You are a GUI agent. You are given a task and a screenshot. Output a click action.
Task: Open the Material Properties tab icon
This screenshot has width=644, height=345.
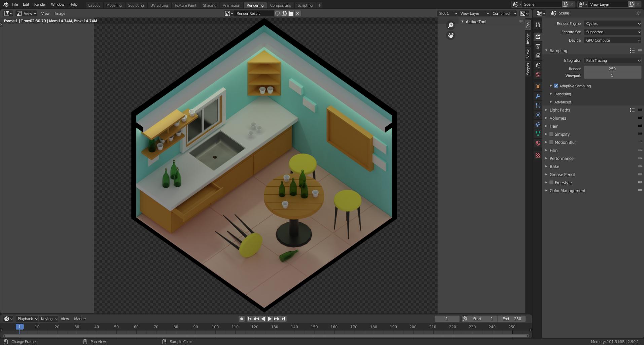[538, 143]
